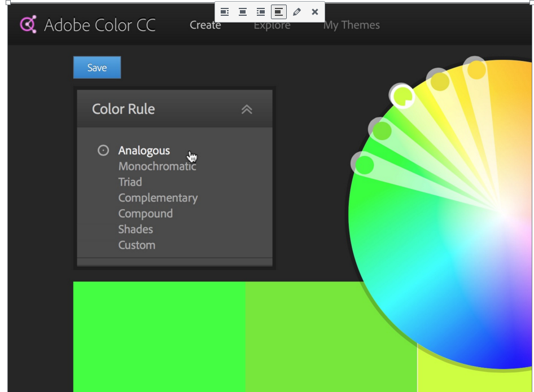Click the white-ringed base color wheel handle
This screenshot has height=392, width=534.
point(402,96)
